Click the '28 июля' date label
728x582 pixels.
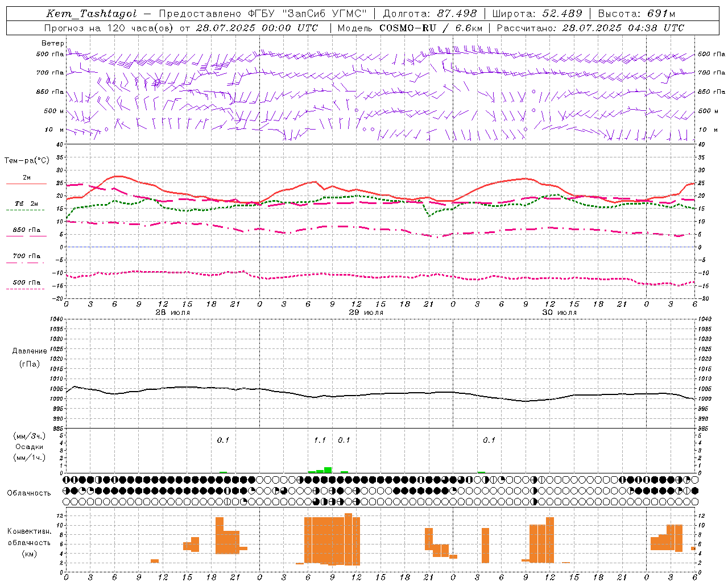173,313
